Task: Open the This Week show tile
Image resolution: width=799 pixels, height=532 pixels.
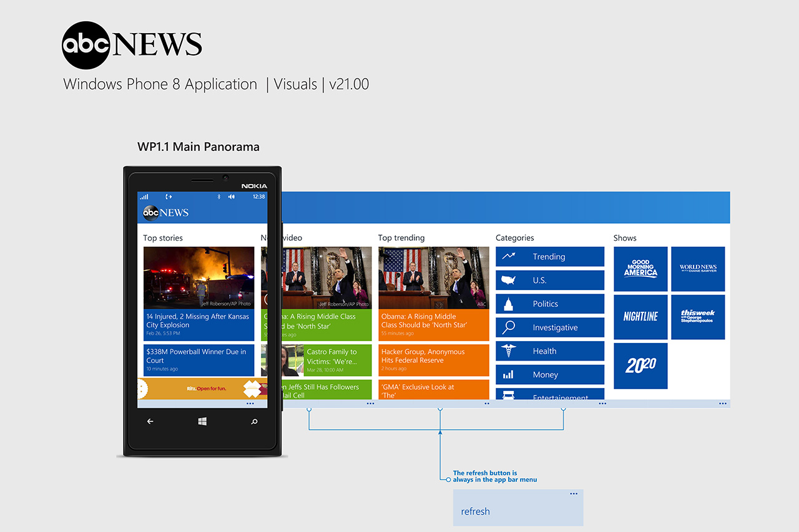Action: click(x=698, y=317)
